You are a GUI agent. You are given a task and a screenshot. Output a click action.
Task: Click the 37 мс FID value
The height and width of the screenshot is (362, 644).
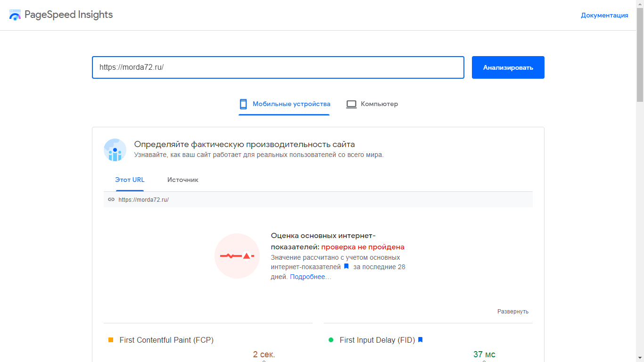pyautogui.click(x=484, y=354)
